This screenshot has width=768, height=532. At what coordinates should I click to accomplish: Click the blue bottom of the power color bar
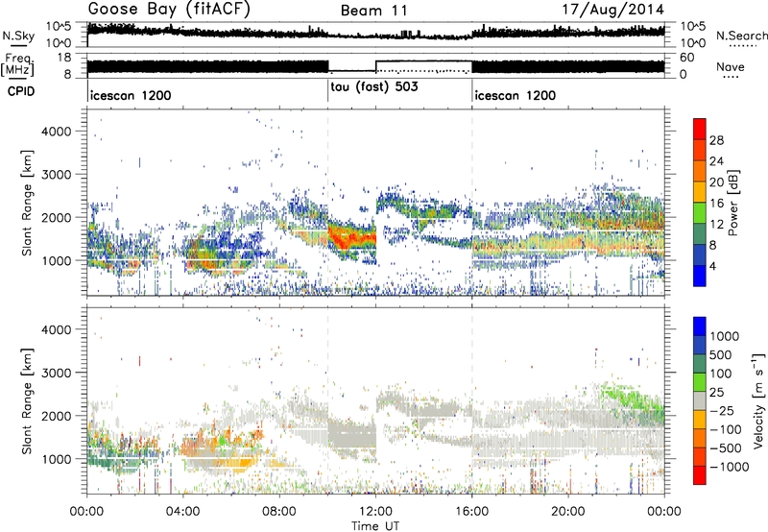click(x=700, y=277)
